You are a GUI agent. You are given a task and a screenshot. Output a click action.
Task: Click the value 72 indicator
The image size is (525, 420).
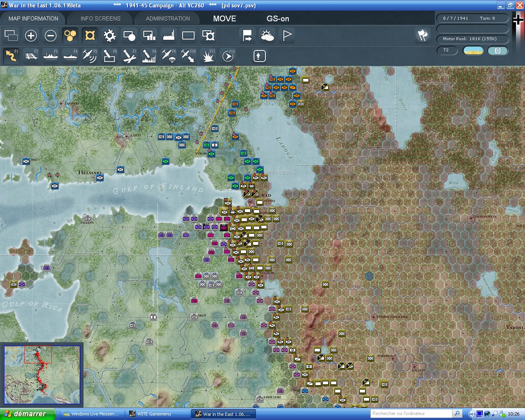click(x=447, y=50)
